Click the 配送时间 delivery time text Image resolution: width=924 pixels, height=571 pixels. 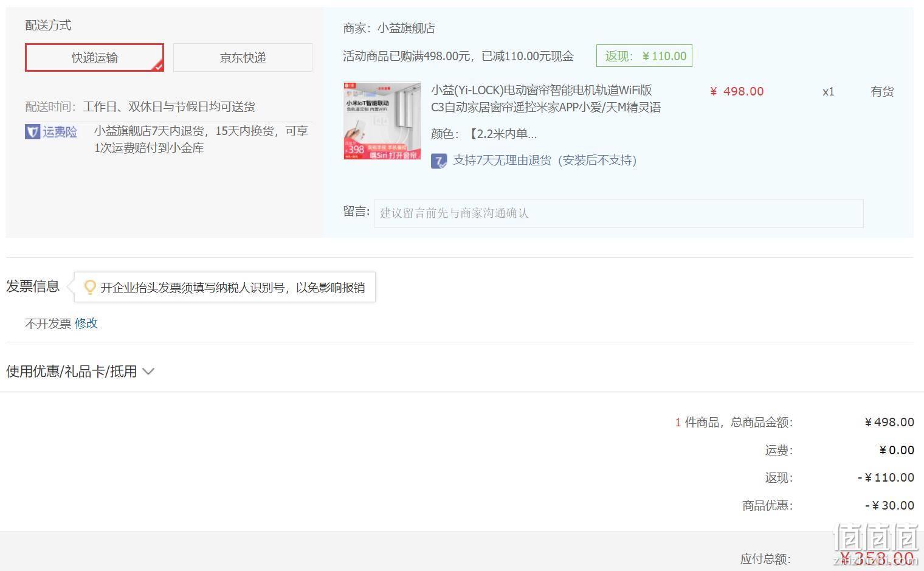[140, 107]
